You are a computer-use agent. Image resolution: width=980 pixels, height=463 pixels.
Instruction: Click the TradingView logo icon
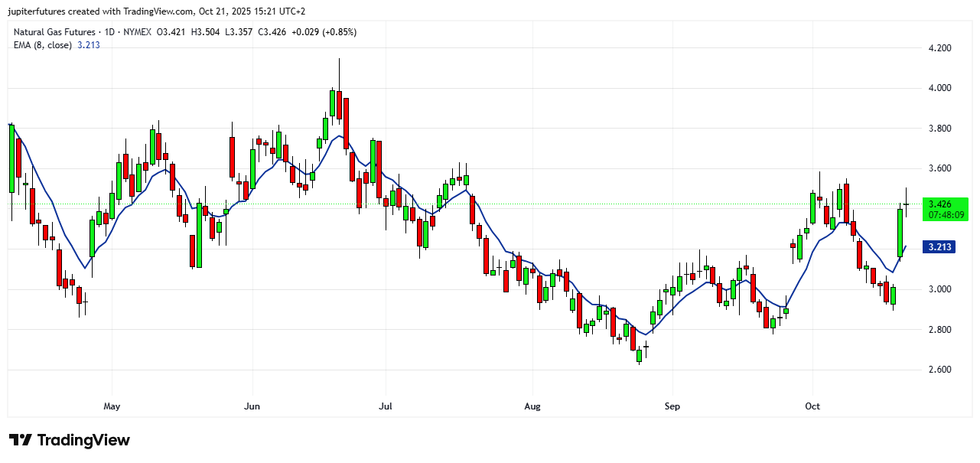pos(21,440)
